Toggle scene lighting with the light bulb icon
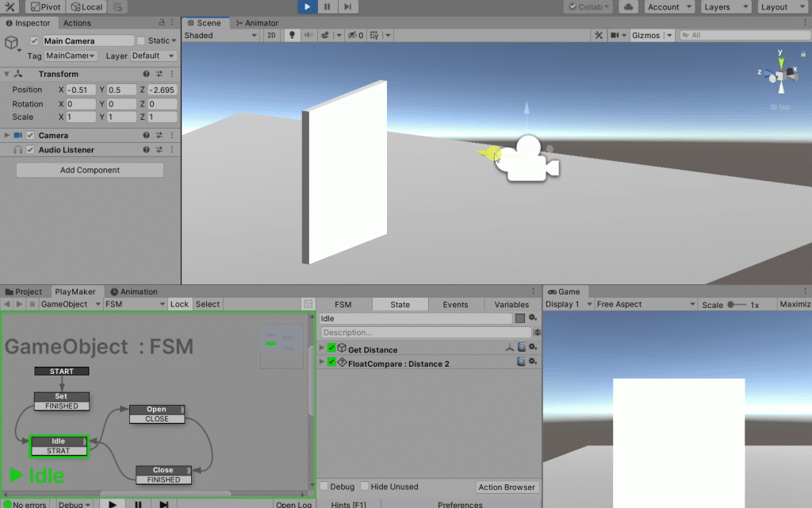The width and height of the screenshot is (812, 508). [x=292, y=35]
